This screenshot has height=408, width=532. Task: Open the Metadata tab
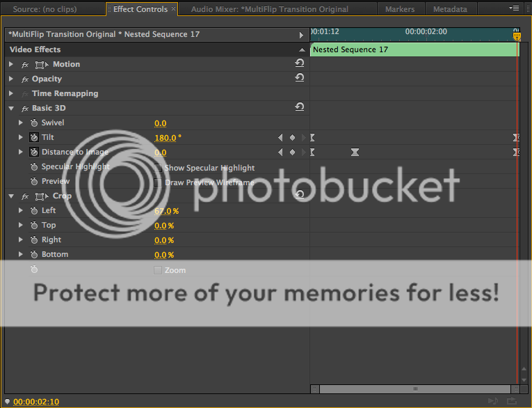click(450, 9)
